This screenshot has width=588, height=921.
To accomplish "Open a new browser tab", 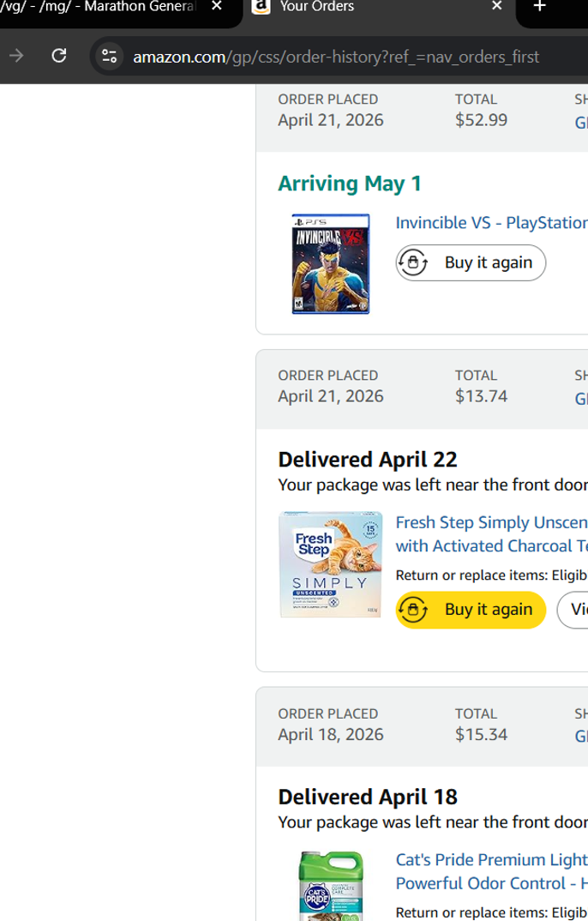I will (x=539, y=7).
